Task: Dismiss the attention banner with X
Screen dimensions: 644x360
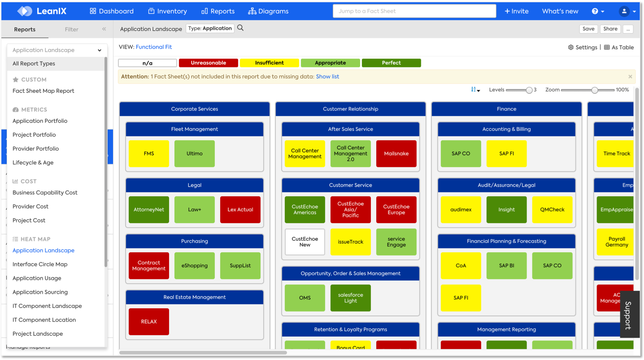Action: (x=630, y=77)
